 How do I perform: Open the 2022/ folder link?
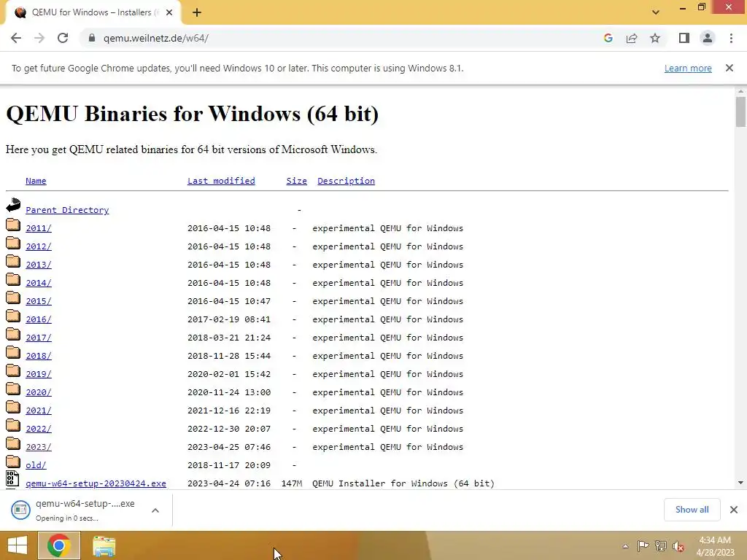point(39,429)
